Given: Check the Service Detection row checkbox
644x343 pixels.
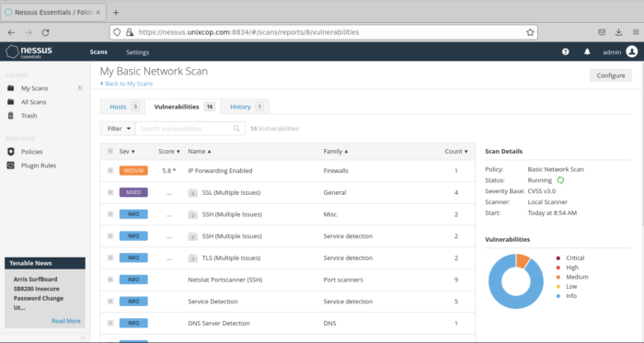Looking at the screenshot, I should [x=110, y=301].
